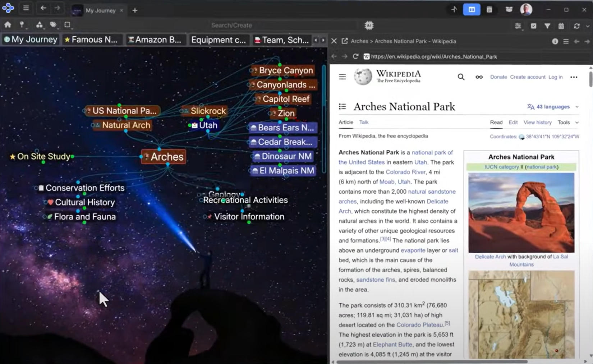Open the browser panel list menu
Image resolution: width=593 pixels, height=364 pixels.
[566, 41]
